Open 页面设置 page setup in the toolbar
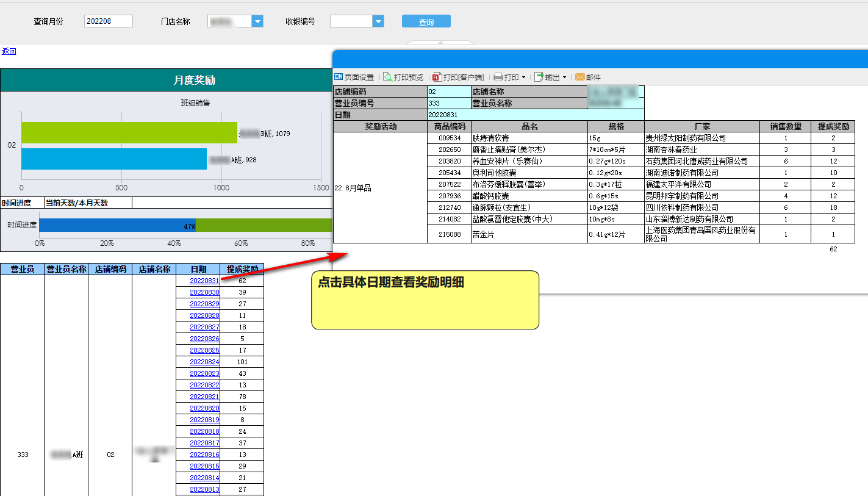 354,77
